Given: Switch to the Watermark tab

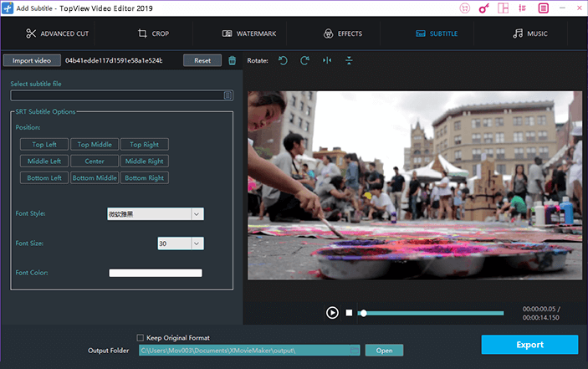Looking at the screenshot, I should coord(249,33).
